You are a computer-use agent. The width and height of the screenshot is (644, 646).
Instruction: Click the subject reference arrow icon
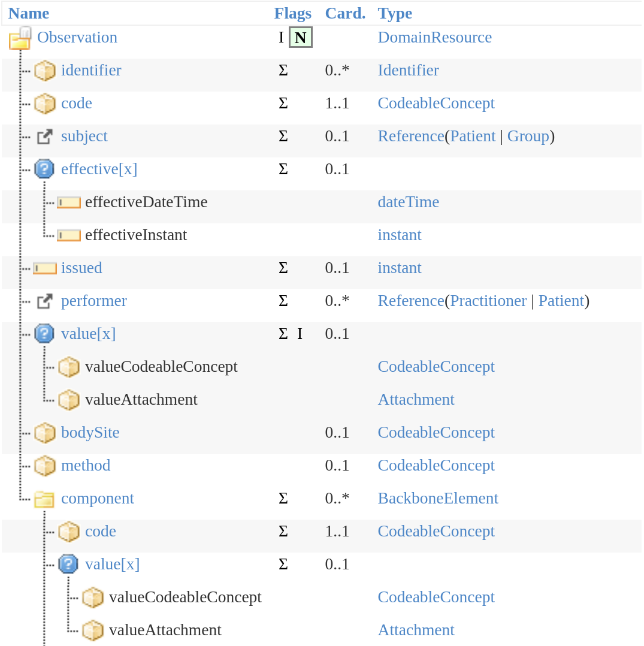(x=45, y=137)
